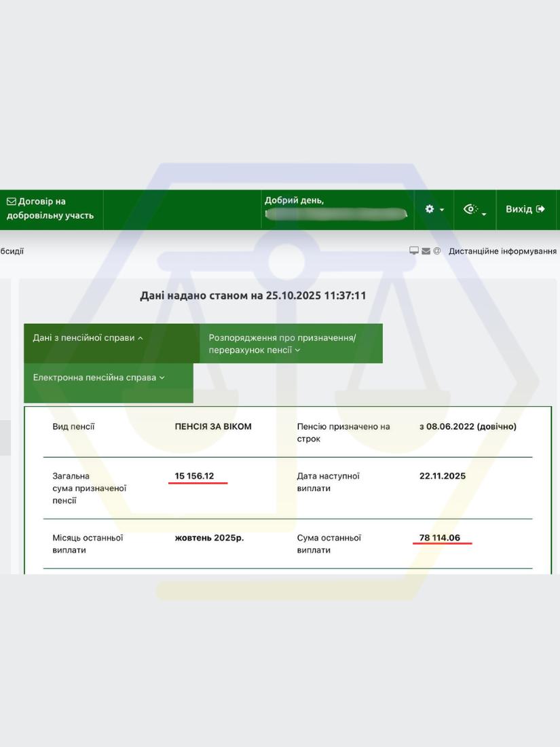560x747 pixels.
Task: Click the Вихід logout button
Action: coord(525,209)
